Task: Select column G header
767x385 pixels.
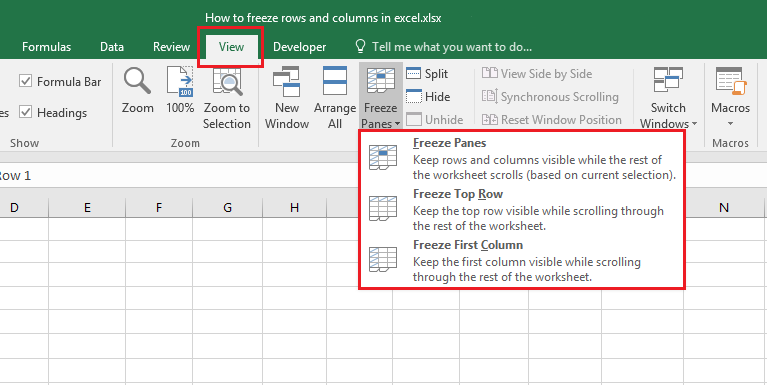Action: click(x=227, y=207)
